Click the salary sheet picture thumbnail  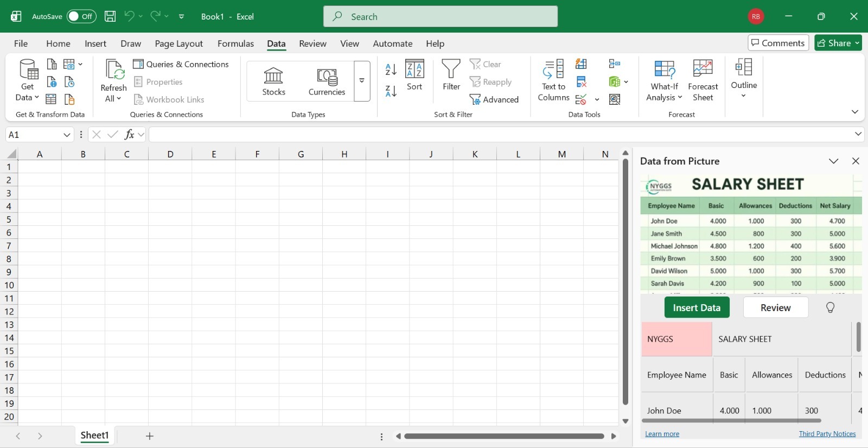point(751,234)
